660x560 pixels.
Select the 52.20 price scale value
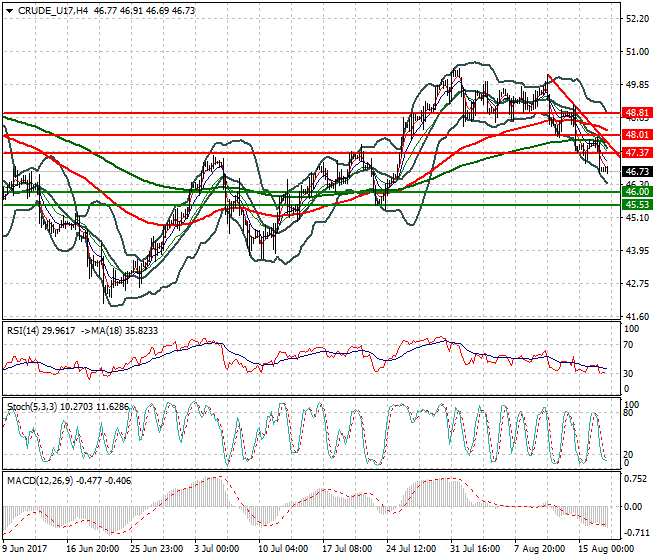[x=637, y=19]
